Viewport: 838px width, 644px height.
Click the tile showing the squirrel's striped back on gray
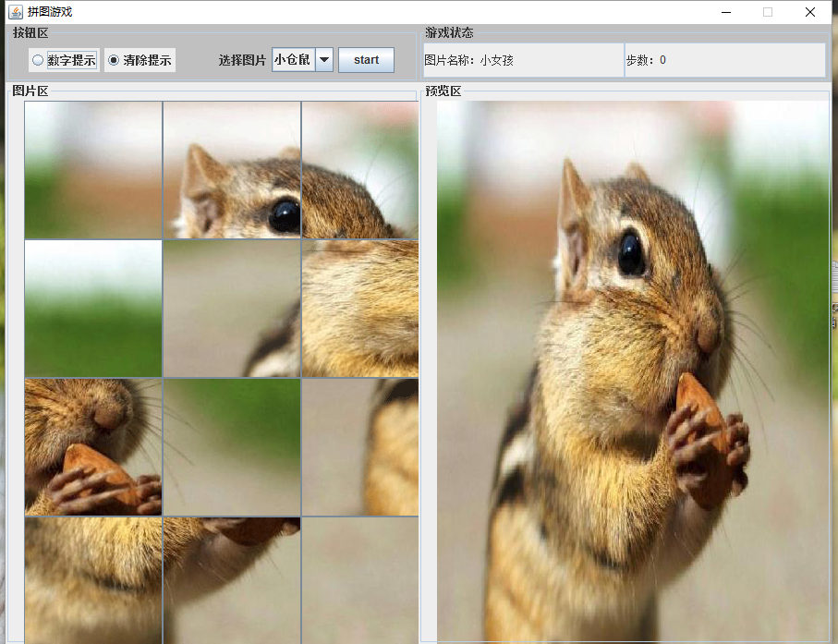(232, 309)
